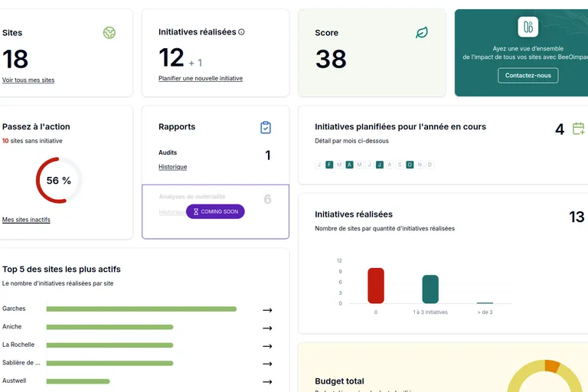Image resolution: width=588 pixels, height=392 pixels.
Task: Open Garches site using its arrow
Action: [x=267, y=310]
